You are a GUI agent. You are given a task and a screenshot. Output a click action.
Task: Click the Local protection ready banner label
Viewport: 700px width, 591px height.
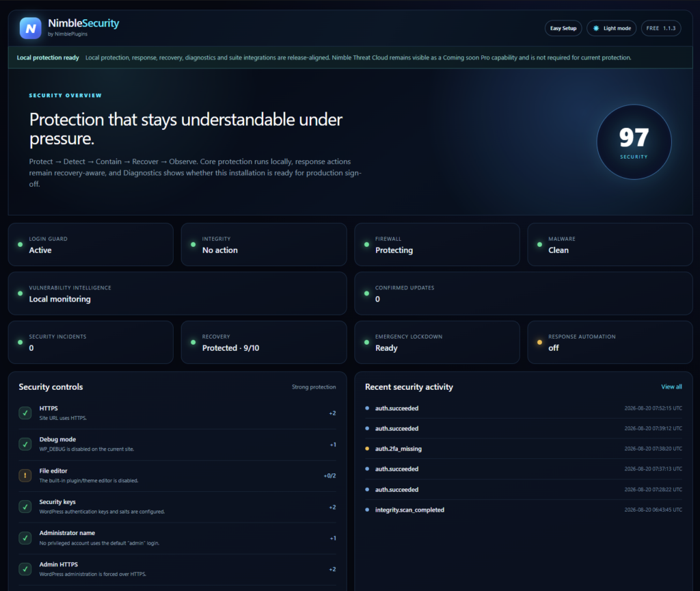pos(48,57)
